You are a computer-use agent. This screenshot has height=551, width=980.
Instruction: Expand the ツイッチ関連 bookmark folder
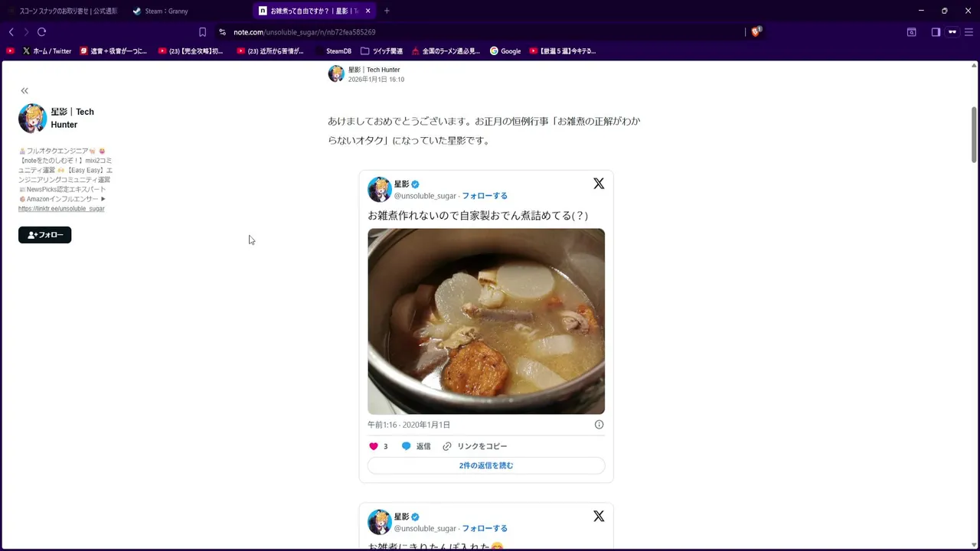381,51
